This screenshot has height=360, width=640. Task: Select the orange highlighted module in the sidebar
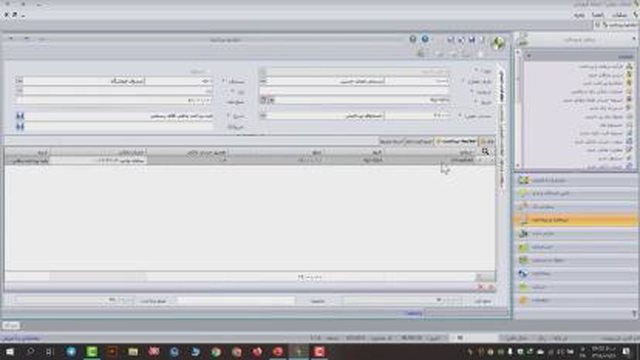tap(576, 220)
